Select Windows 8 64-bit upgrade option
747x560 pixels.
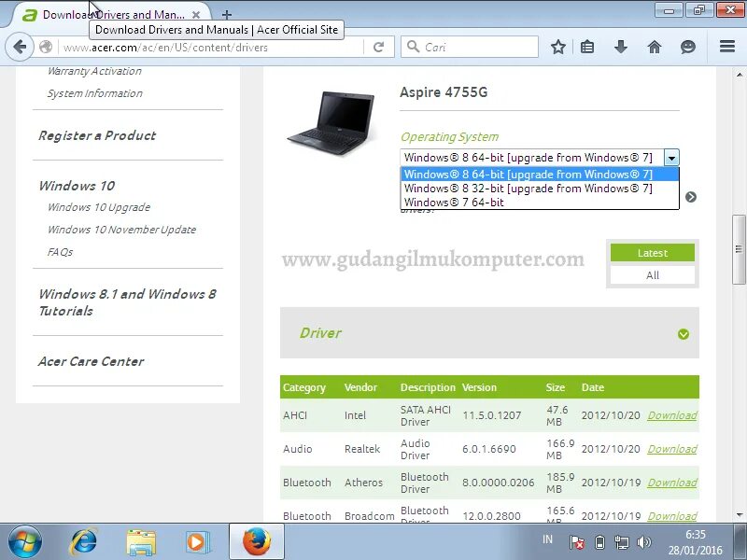[x=540, y=175]
